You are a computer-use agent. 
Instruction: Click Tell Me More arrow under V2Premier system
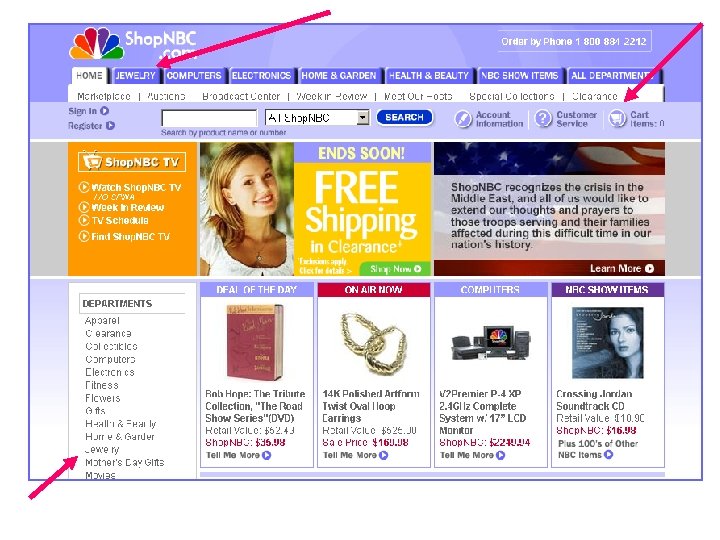tap(501, 455)
